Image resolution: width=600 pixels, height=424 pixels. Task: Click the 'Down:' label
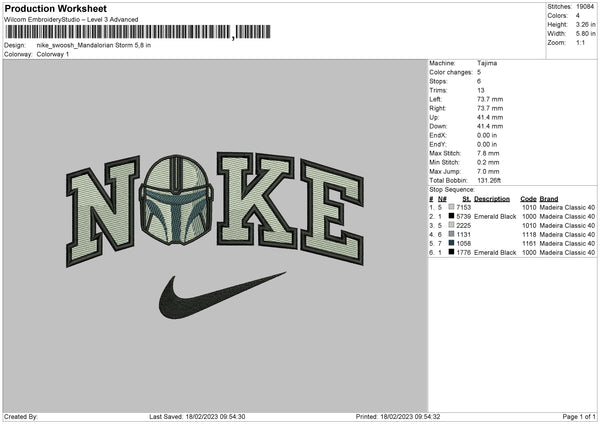pyautogui.click(x=438, y=126)
